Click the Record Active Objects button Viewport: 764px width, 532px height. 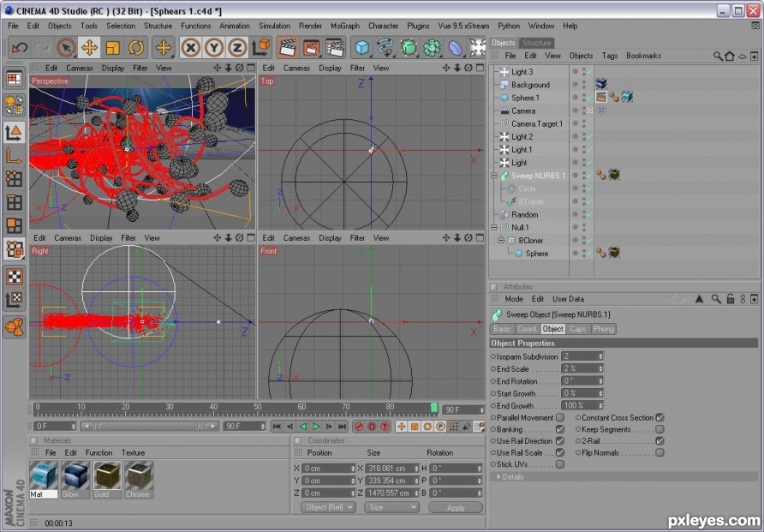pyautogui.click(x=359, y=427)
